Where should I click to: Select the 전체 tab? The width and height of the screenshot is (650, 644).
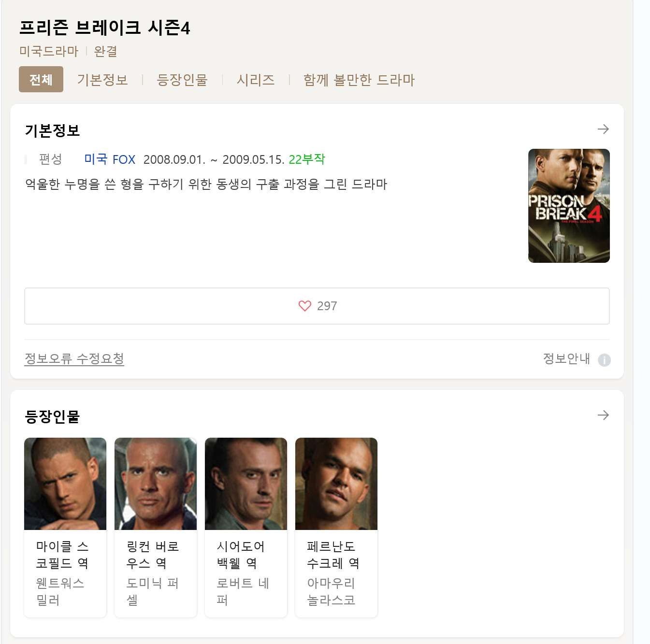point(41,79)
